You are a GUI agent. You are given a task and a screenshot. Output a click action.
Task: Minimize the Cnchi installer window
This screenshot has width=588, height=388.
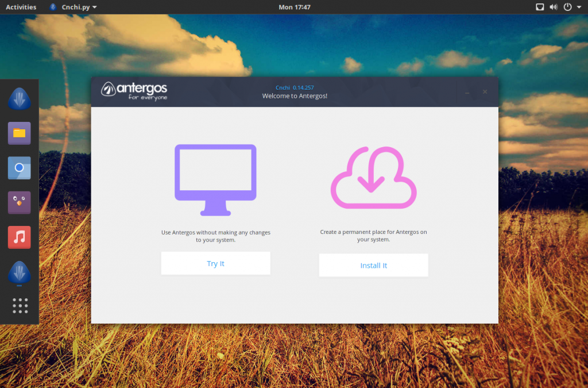coord(467,92)
